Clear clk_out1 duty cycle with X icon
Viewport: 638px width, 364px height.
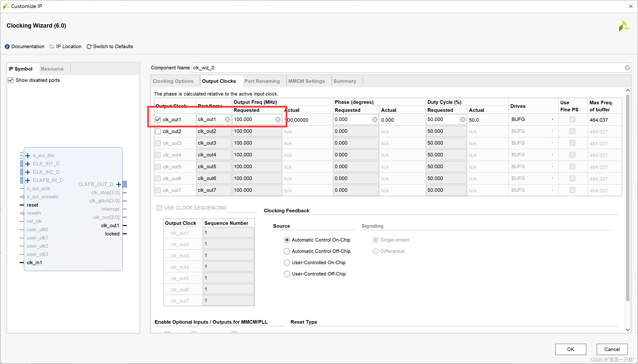pos(463,120)
